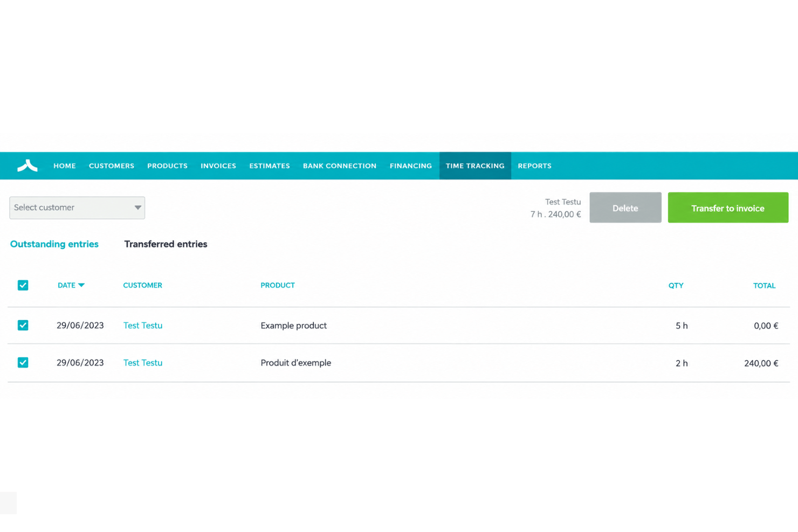Click the Example product cell
This screenshot has height=532, width=798.
294,326
